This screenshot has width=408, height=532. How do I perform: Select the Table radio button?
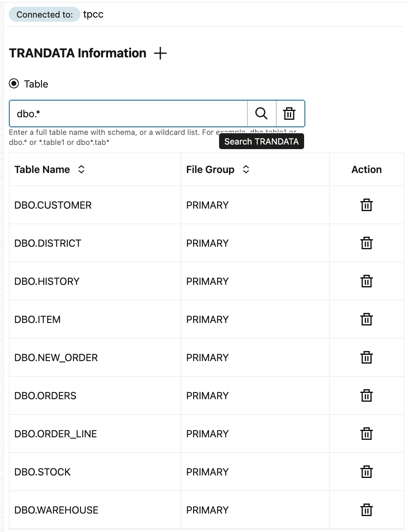14,84
